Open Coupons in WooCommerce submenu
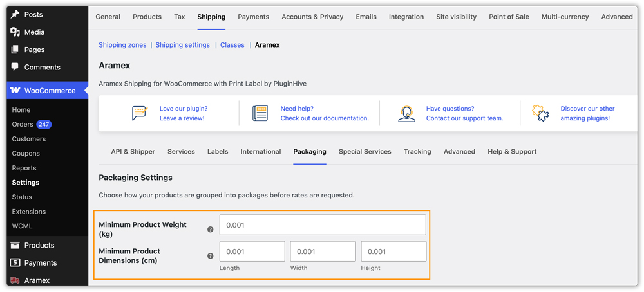The image size is (644, 292). [26, 153]
